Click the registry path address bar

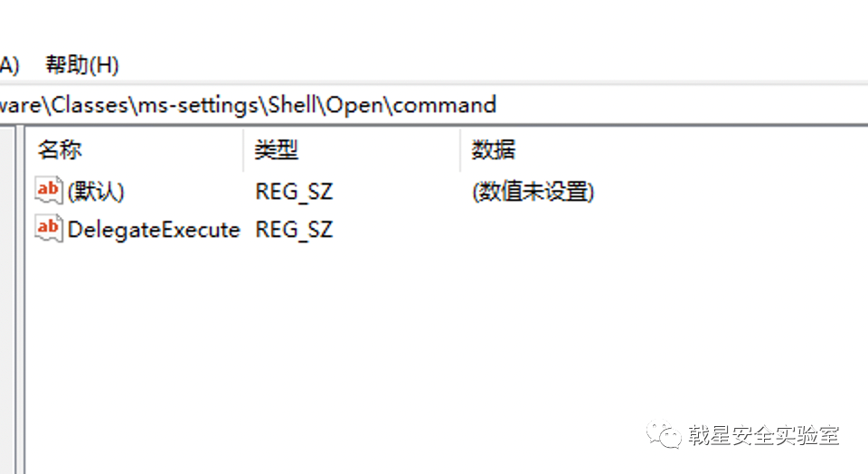pyautogui.click(x=434, y=105)
